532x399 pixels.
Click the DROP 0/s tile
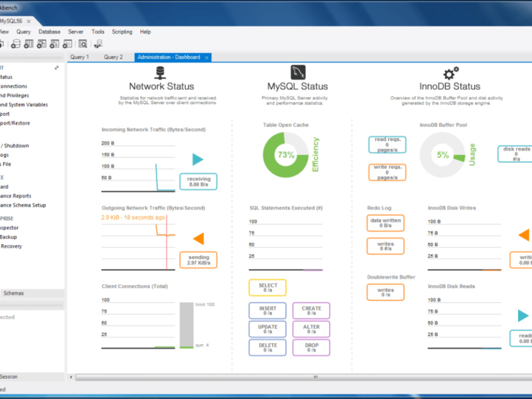coord(311,347)
